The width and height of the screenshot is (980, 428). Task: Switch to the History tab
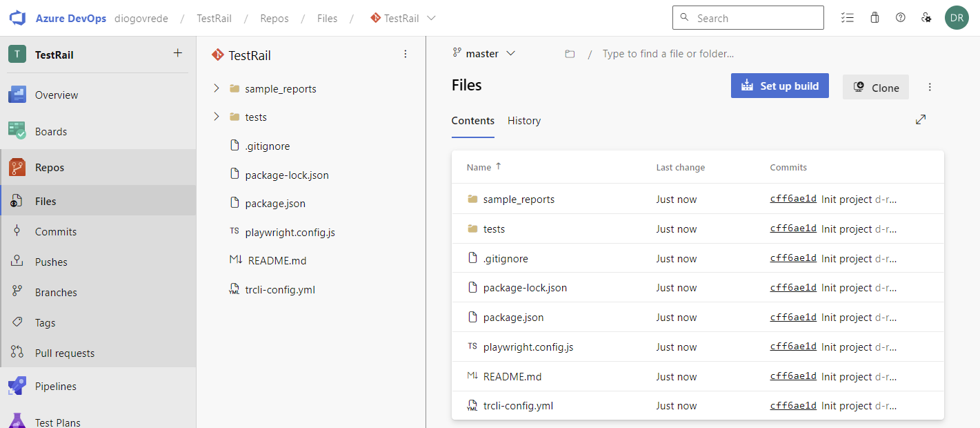(x=523, y=121)
